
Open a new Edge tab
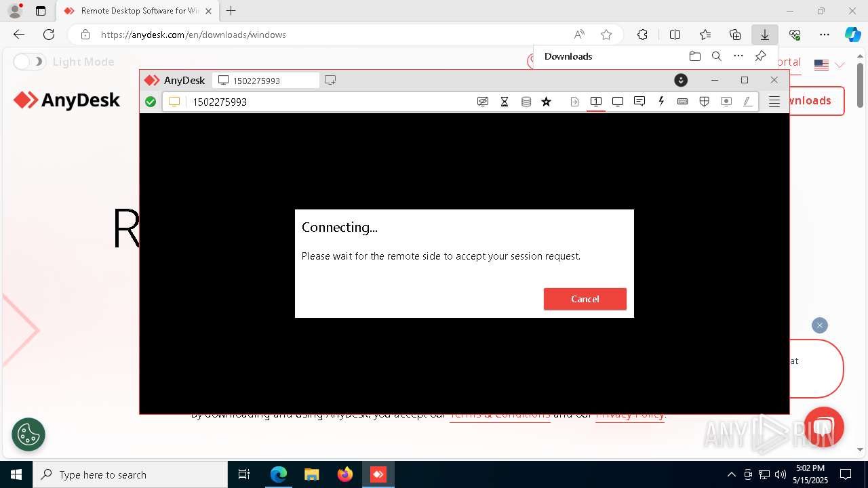coord(231,11)
